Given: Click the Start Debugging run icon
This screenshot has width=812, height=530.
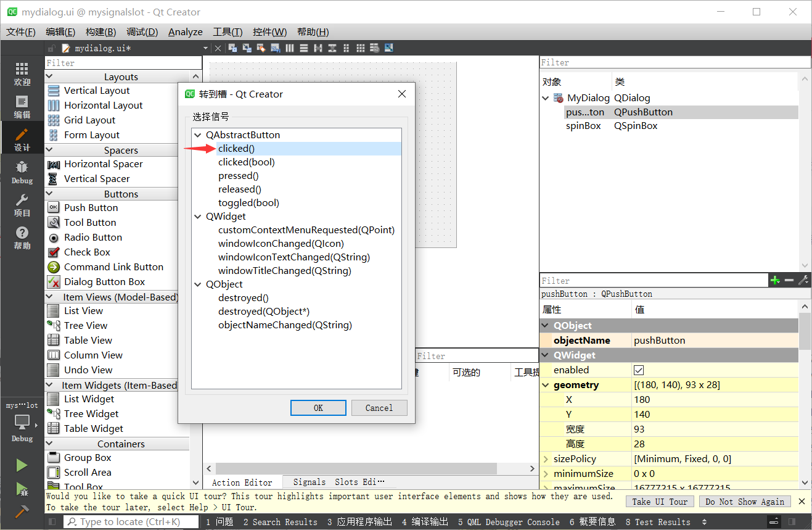Looking at the screenshot, I should 22,489.
